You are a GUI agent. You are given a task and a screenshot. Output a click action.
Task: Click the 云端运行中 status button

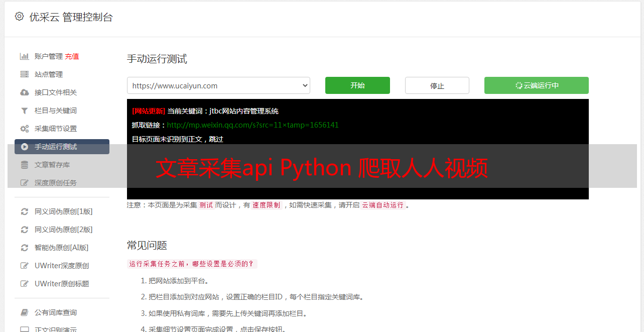coord(536,85)
